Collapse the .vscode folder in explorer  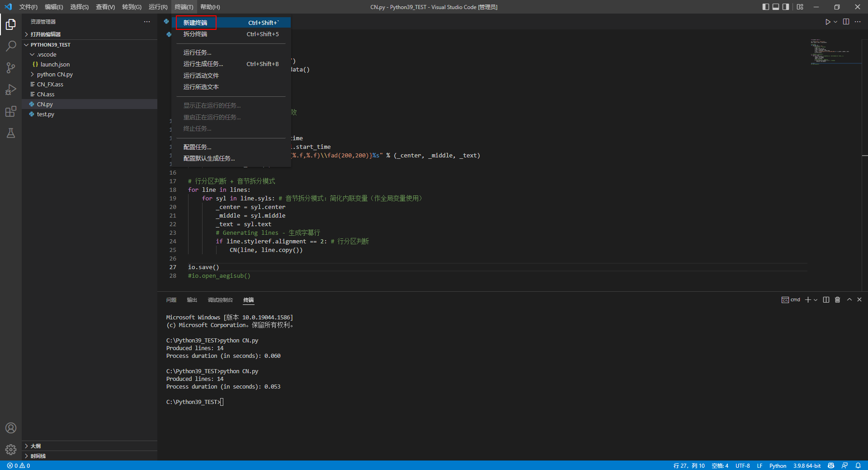[33, 54]
